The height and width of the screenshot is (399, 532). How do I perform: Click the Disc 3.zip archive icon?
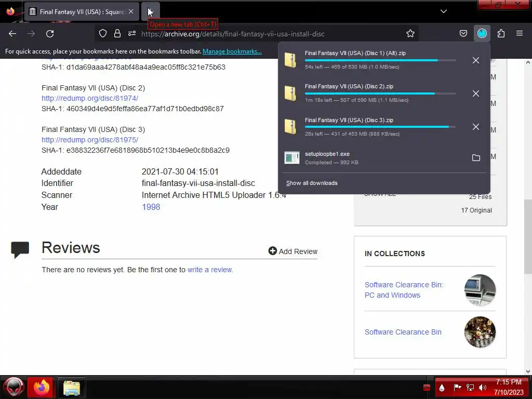(290, 127)
